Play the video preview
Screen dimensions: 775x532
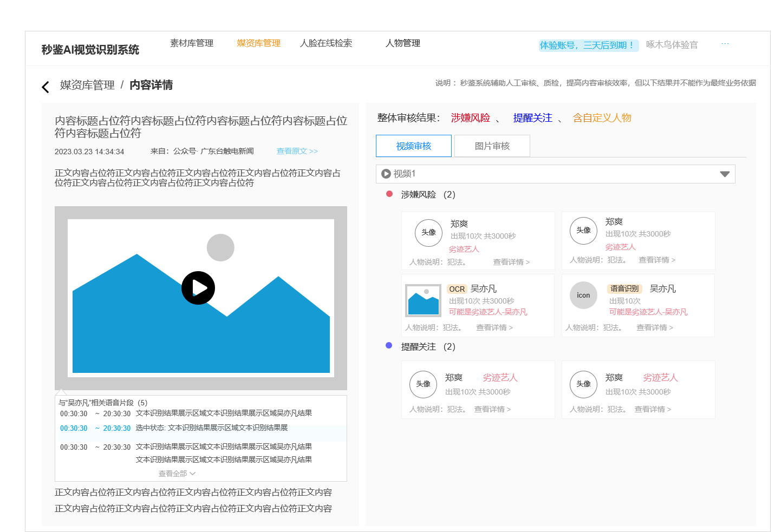[198, 288]
